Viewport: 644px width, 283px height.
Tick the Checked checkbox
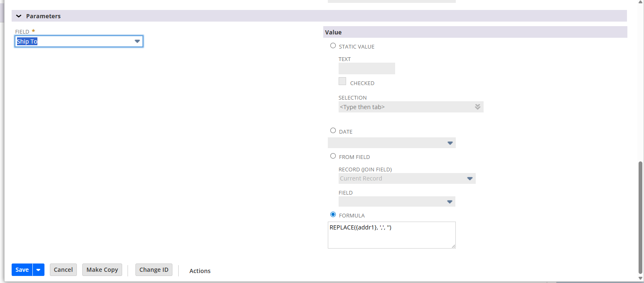(342, 82)
